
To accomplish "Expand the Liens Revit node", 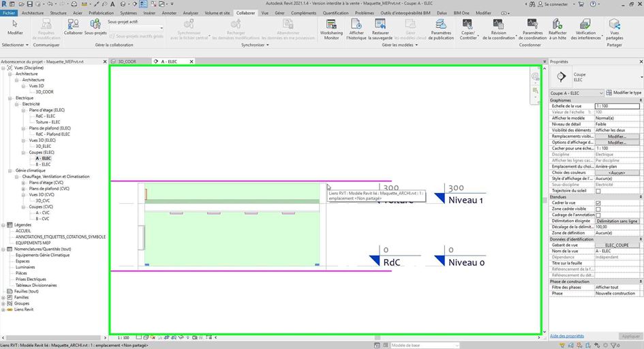I will pyautogui.click(x=4, y=309).
